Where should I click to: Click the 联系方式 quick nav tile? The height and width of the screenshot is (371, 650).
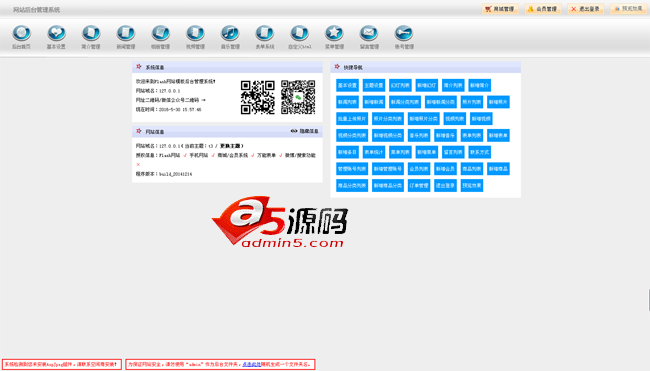480,152
